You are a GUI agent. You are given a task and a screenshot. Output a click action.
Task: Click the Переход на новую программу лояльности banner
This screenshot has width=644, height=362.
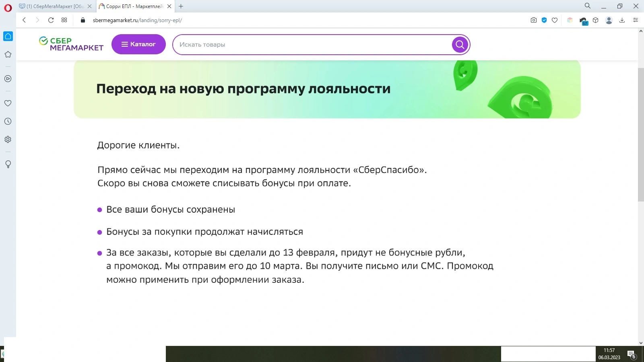pos(327,89)
